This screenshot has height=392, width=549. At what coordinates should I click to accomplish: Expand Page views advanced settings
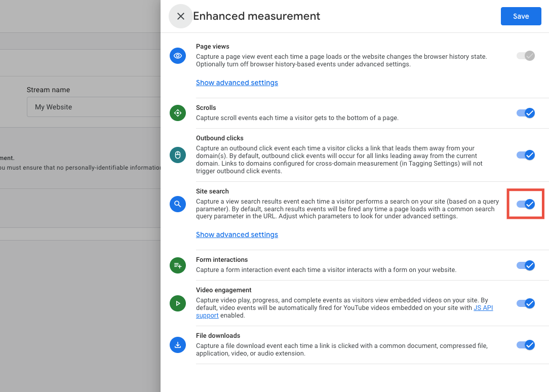pyautogui.click(x=237, y=83)
